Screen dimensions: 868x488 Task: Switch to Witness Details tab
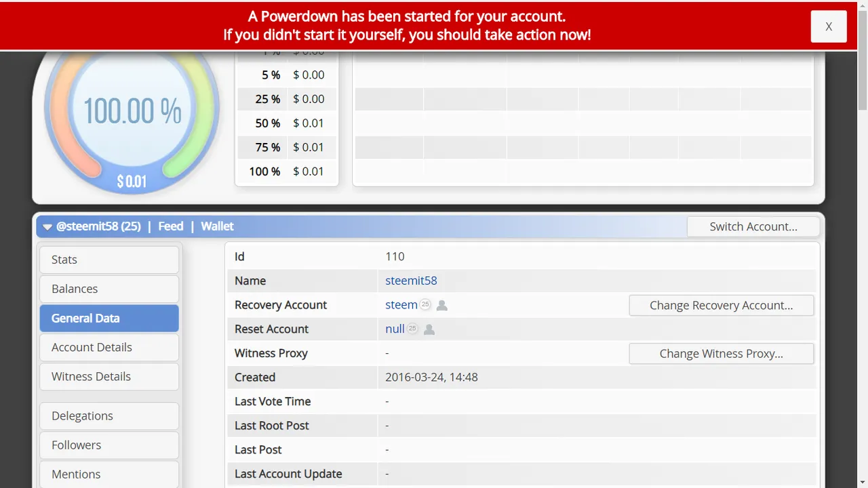tap(109, 376)
